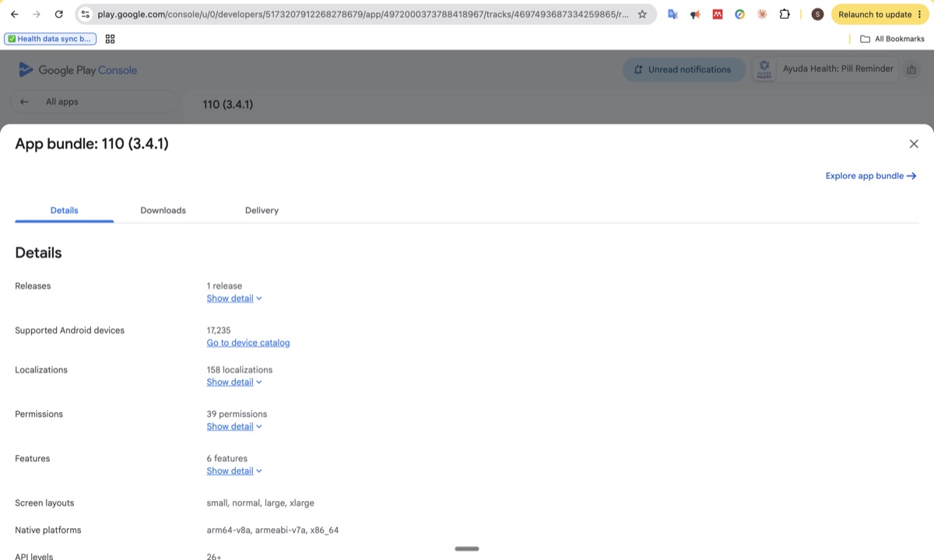Open the Extensions puzzle icon
Screen dimensions: 934x560
pos(785,14)
